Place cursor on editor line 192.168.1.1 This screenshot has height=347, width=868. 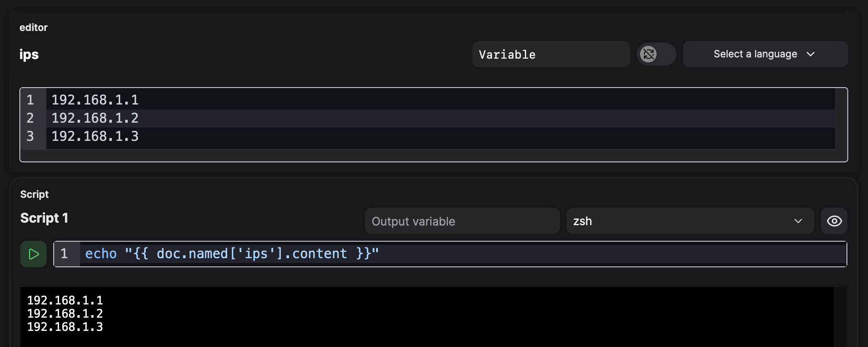point(95,100)
